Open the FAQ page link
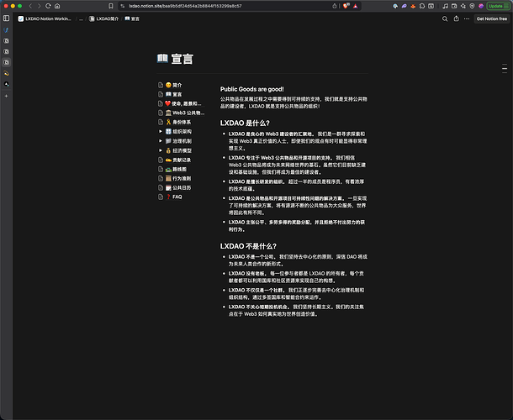The width and height of the screenshot is (513, 420). click(x=177, y=197)
